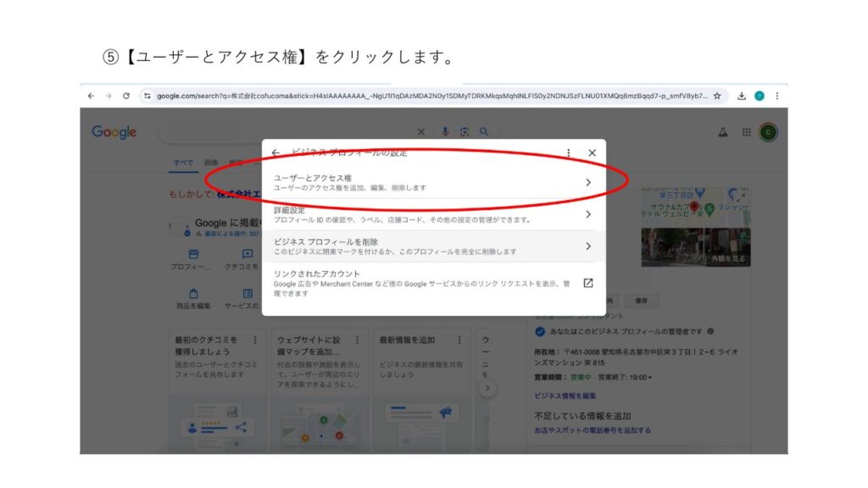Click the browser back arrow
The height and width of the screenshot is (488, 868).
tap(91, 96)
